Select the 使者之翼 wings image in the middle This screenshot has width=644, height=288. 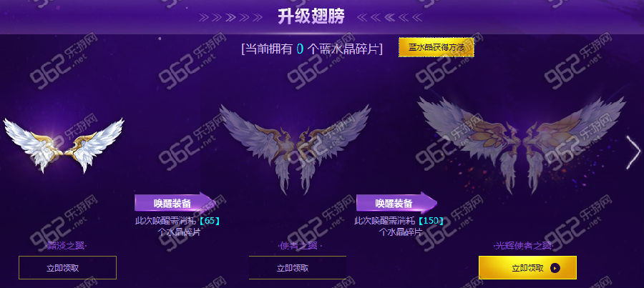(x=295, y=149)
